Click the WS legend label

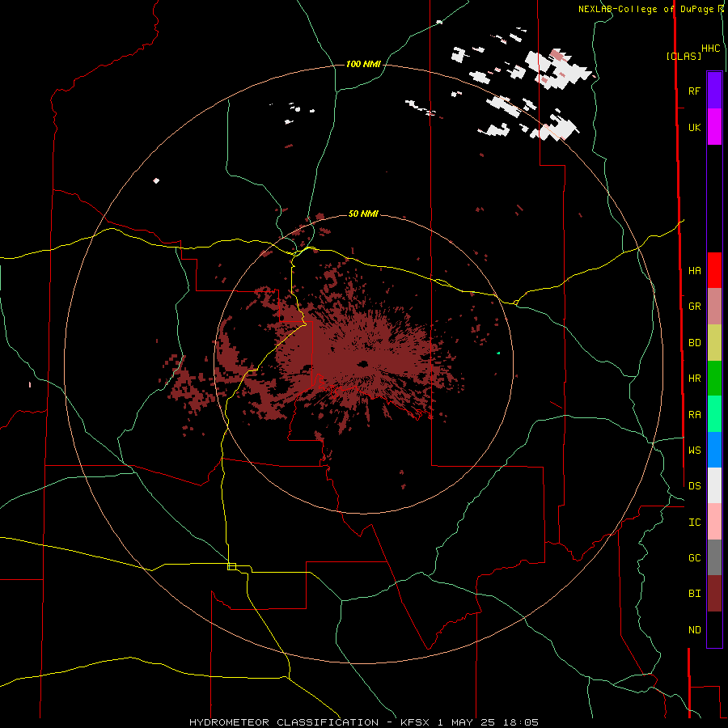coord(694,450)
